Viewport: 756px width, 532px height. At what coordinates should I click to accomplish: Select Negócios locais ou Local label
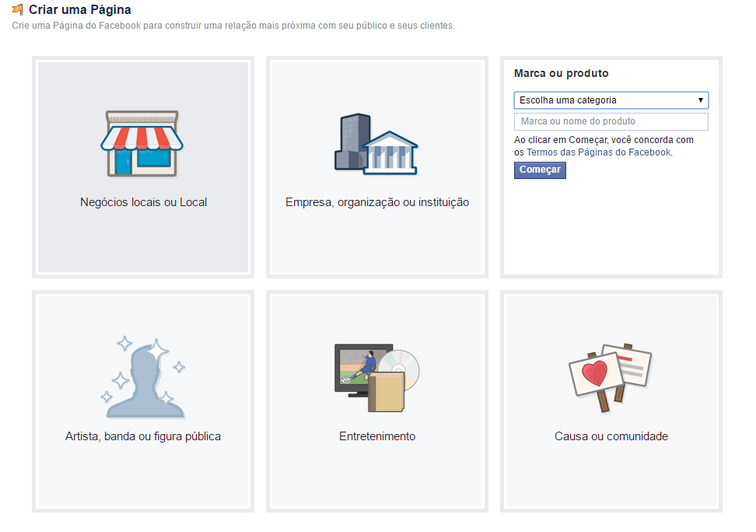143,202
